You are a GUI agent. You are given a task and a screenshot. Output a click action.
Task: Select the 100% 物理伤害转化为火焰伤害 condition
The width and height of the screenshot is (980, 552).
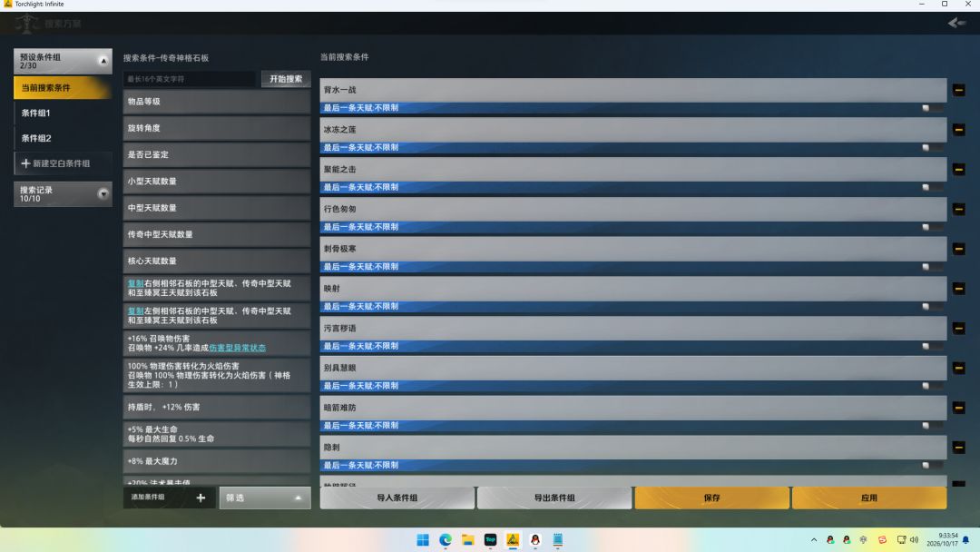point(217,375)
